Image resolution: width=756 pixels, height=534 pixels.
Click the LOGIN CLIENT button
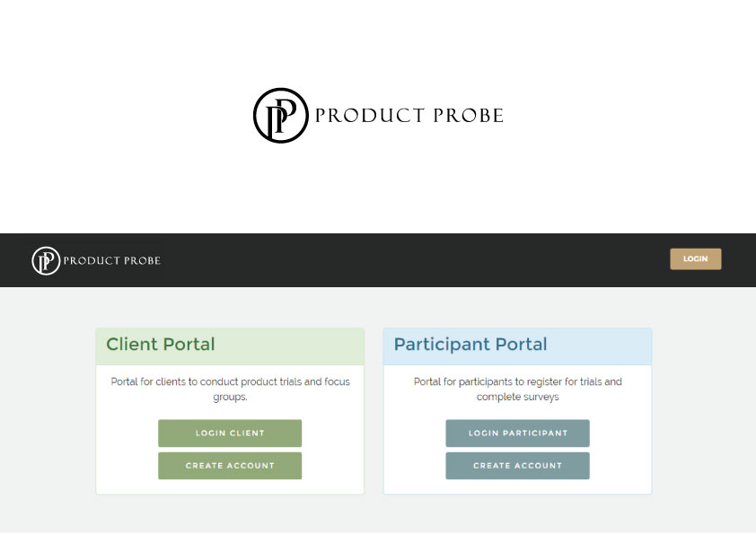coord(230,433)
